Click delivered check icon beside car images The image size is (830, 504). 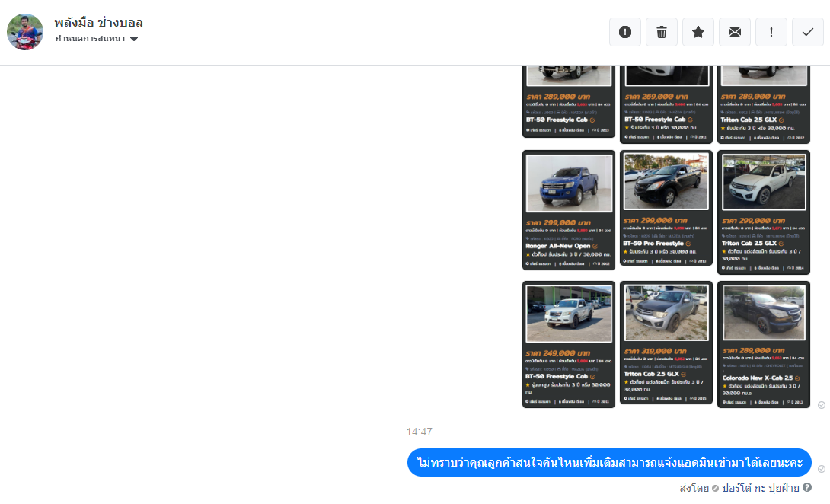822,405
